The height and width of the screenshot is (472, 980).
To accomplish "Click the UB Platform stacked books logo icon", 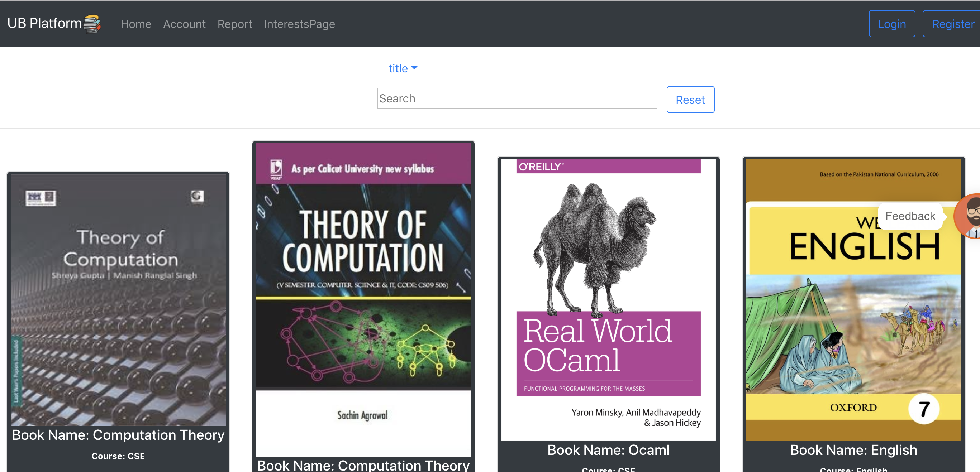I will click(x=92, y=24).
